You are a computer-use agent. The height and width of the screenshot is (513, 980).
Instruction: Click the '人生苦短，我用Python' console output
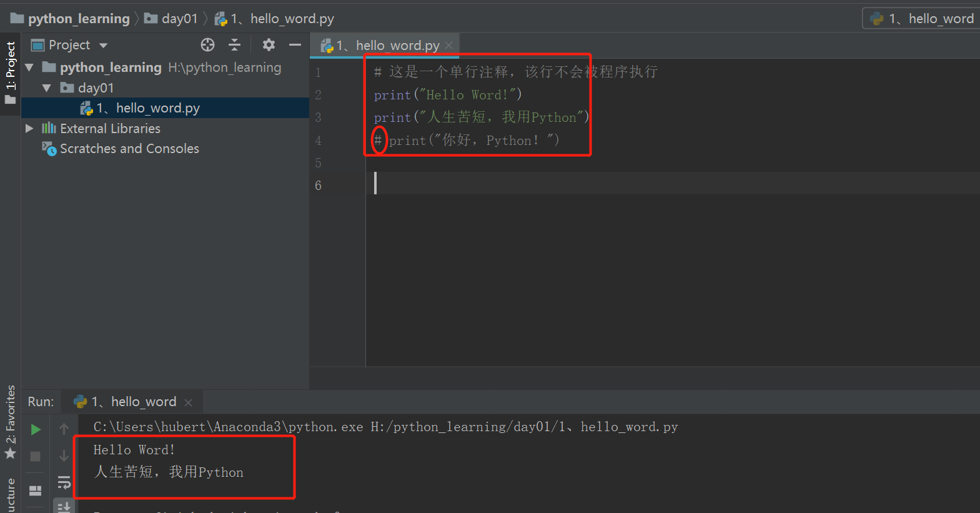(169, 472)
